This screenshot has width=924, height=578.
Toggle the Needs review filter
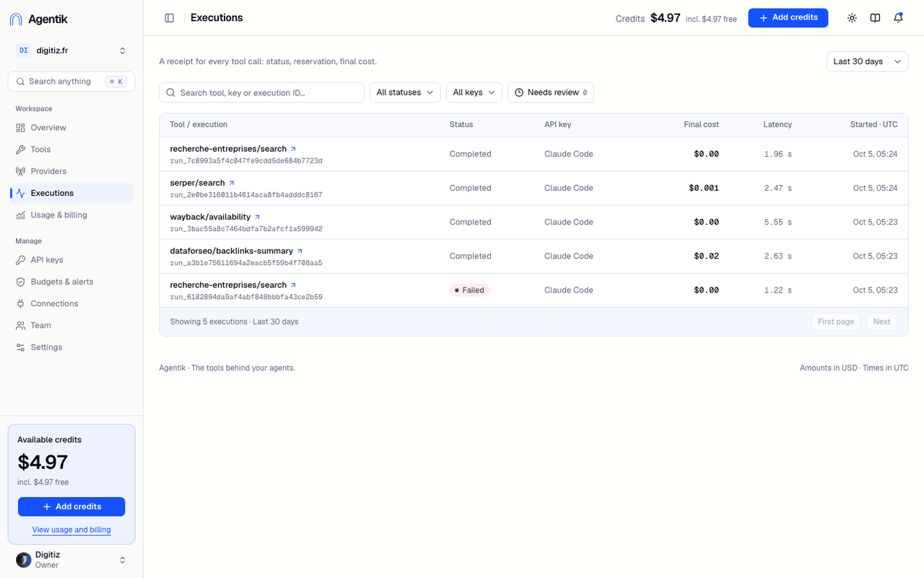point(551,92)
